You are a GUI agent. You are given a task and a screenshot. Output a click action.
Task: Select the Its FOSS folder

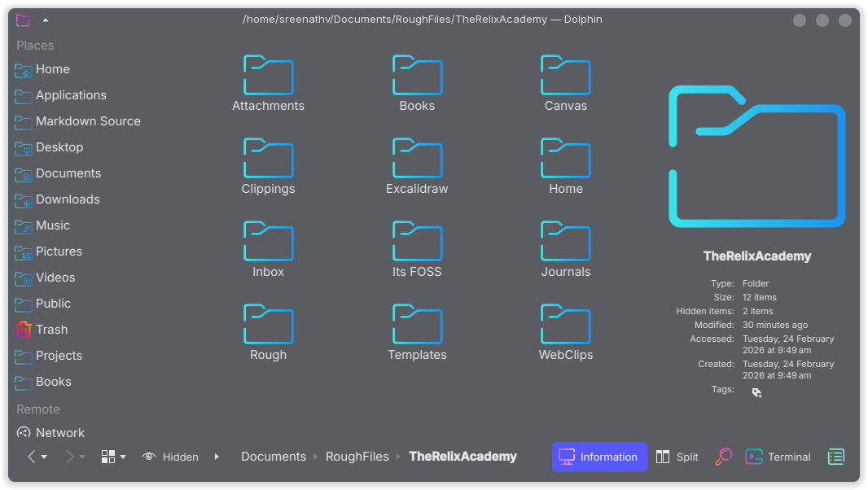417,249
